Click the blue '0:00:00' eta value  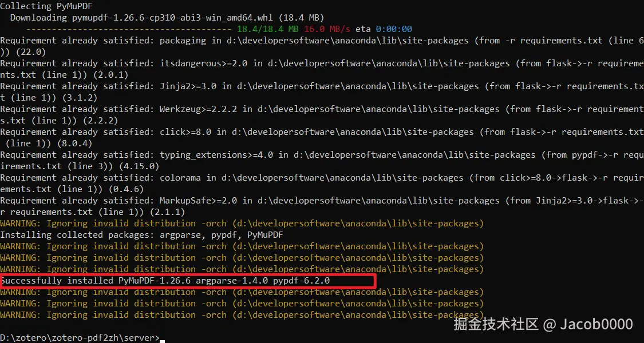click(x=394, y=29)
